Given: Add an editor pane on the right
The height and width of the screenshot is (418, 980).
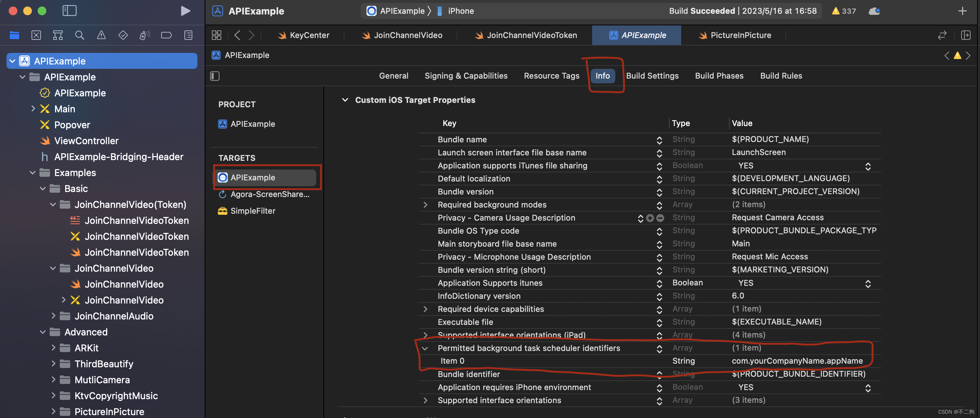Looking at the screenshot, I should (966, 35).
